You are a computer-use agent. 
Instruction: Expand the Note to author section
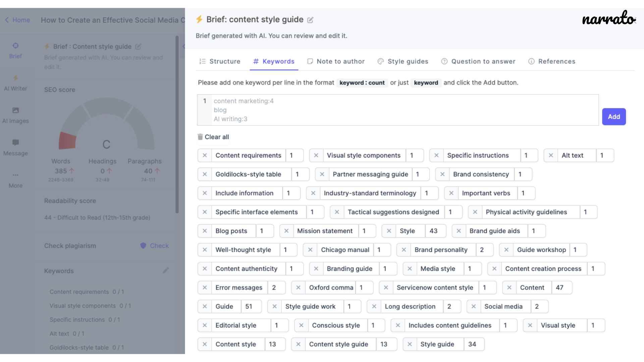[x=336, y=61]
